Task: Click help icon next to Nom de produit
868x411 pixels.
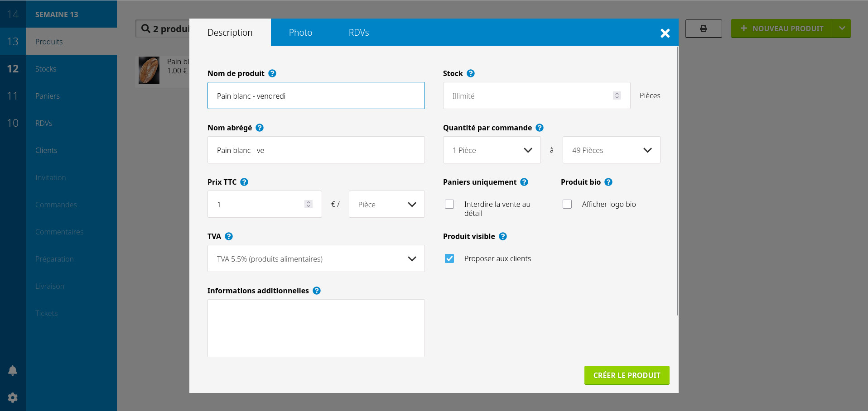Action: click(x=272, y=73)
